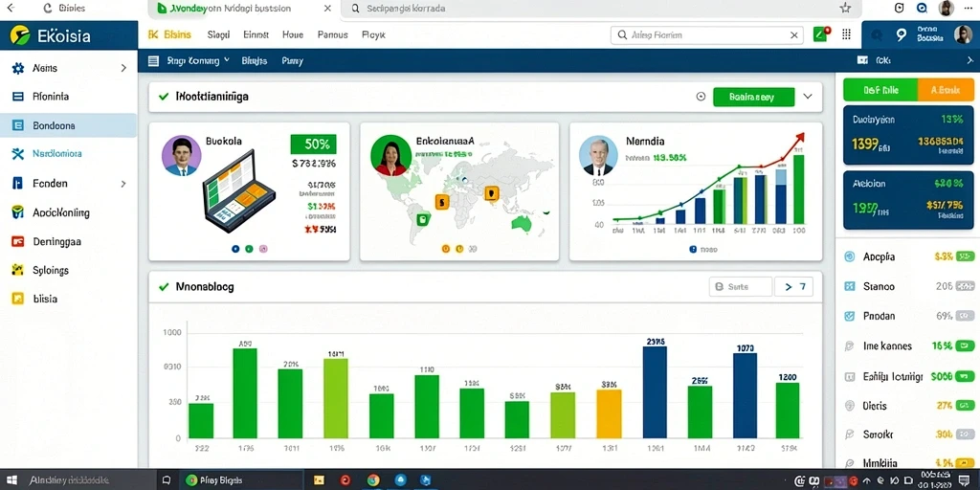Click the hamburger menu icon in blue bar
The width and height of the screenshot is (980, 490).
(153, 61)
